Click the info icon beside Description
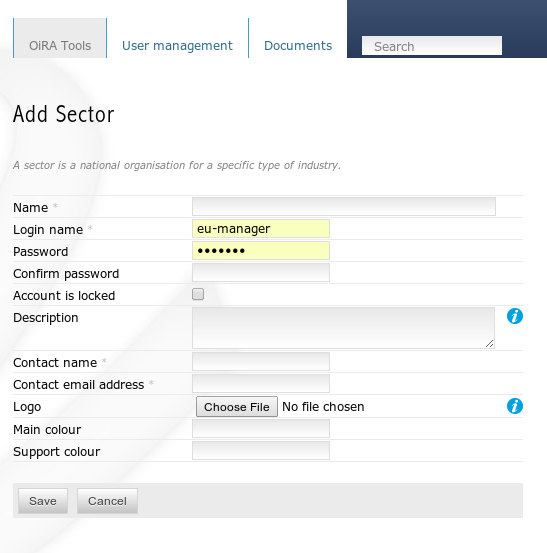This screenshot has height=553, width=547. [x=515, y=316]
